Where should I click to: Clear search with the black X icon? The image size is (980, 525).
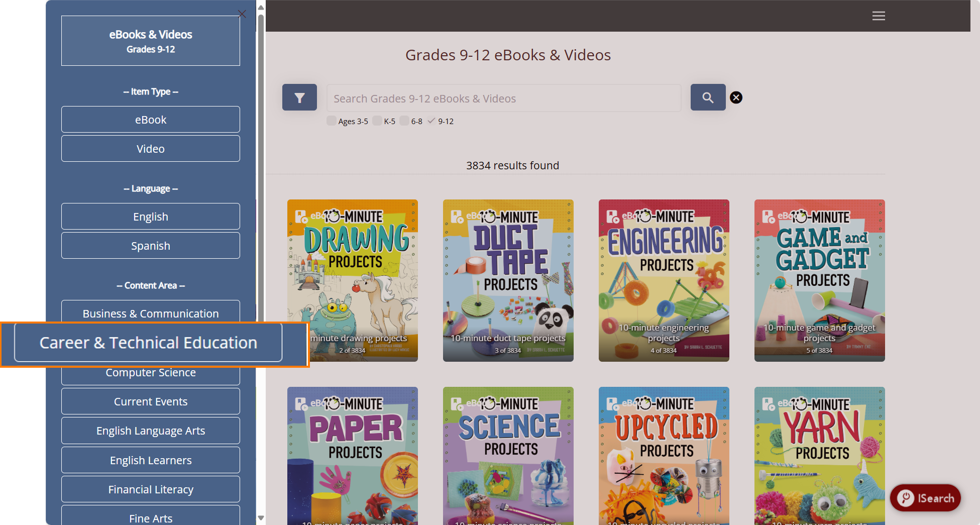[736, 97]
